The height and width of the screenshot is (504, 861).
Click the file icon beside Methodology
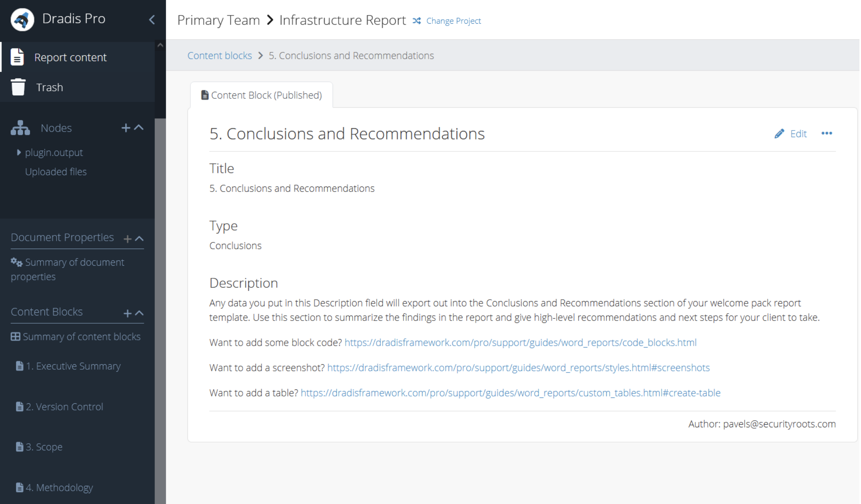click(x=19, y=488)
